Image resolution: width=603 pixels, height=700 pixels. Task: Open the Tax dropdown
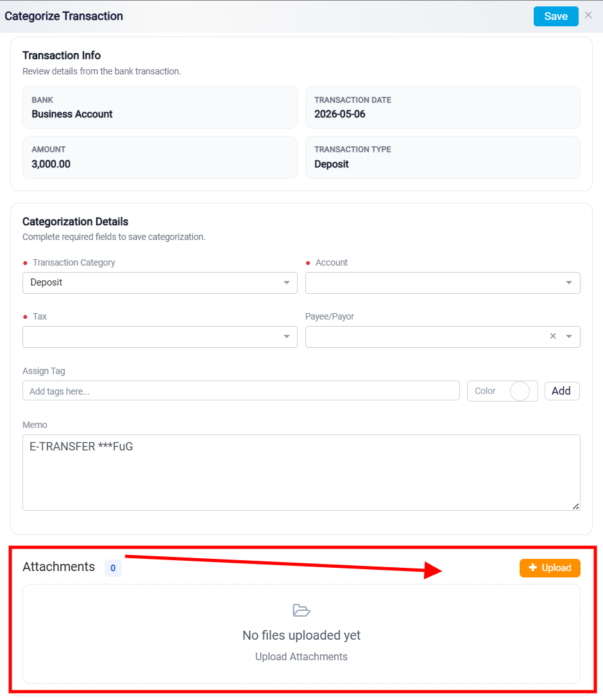click(160, 337)
